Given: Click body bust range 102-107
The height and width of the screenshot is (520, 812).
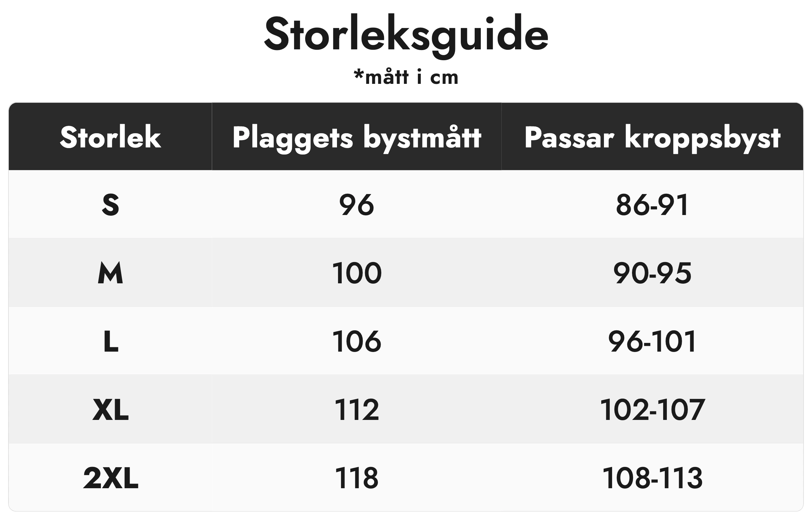Looking at the screenshot, I should point(652,409).
